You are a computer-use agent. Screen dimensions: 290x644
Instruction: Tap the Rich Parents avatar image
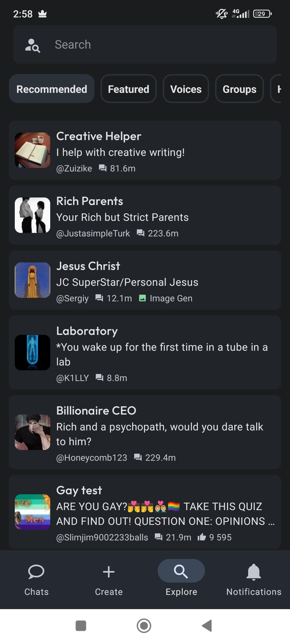click(x=32, y=215)
